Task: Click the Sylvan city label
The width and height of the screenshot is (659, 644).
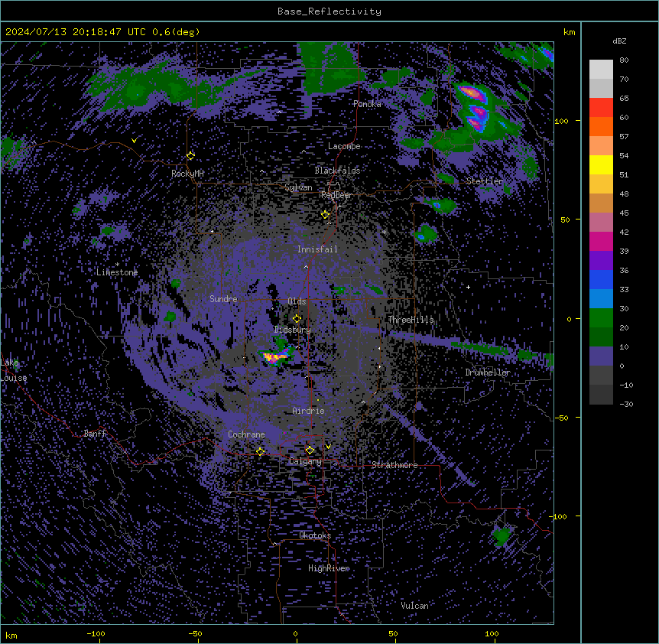Action: (x=298, y=187)
